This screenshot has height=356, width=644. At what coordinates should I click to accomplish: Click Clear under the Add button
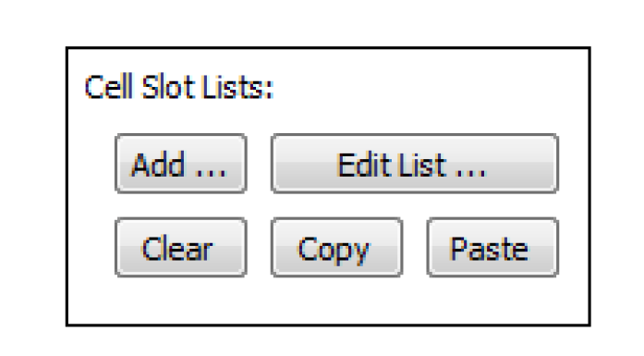pyautogui.click(x=181, y=248)
